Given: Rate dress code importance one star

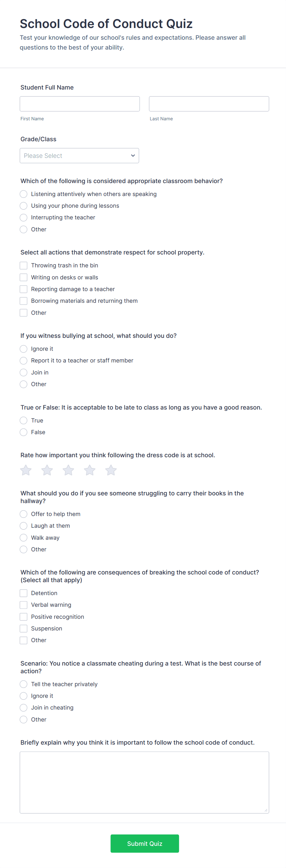Looking at the screenshot, I should tap(26, 470).
